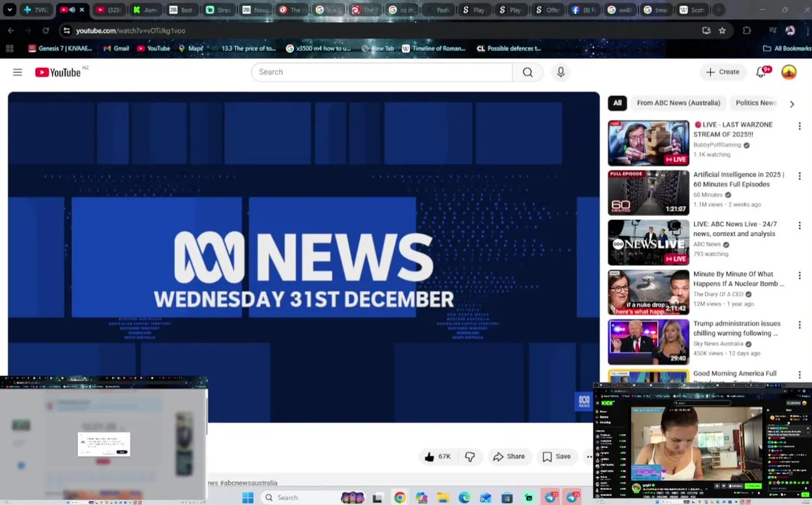Go to YouTube home via logo
812x505 pixels.
coord(58,72)
